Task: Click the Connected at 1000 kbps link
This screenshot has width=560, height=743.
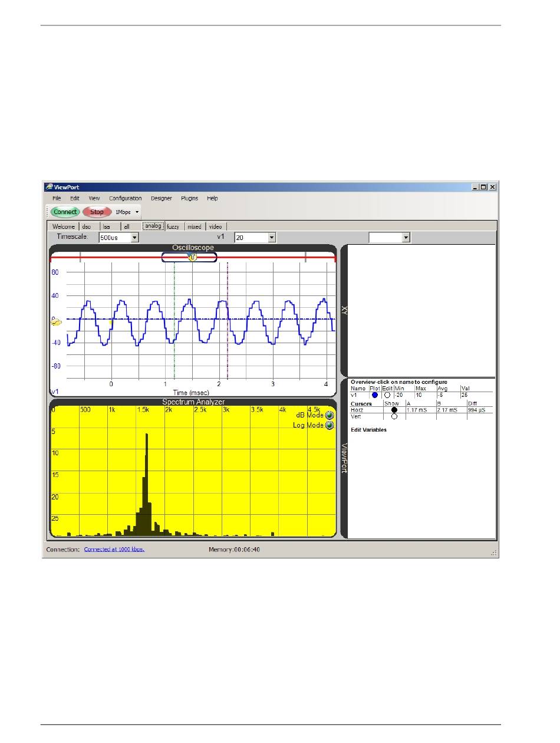Action: (x=114, y=549)
